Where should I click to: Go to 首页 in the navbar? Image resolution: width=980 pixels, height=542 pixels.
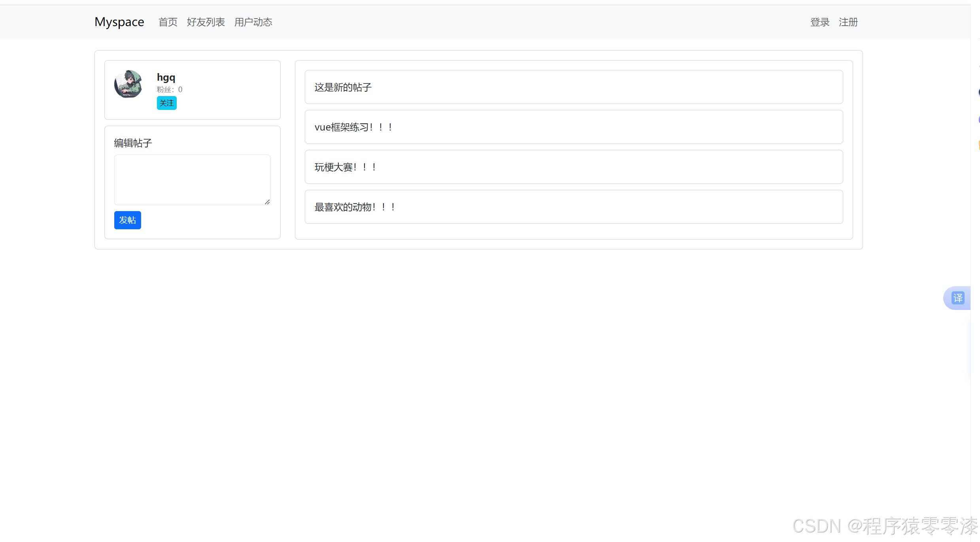coord(168,22)
